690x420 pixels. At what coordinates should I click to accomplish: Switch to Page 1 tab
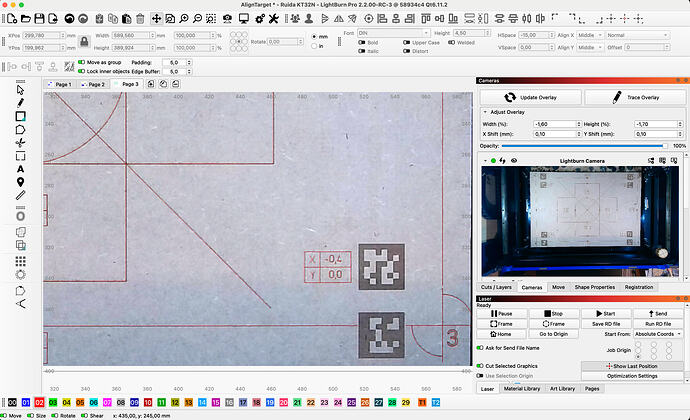(x=60, y=84)
